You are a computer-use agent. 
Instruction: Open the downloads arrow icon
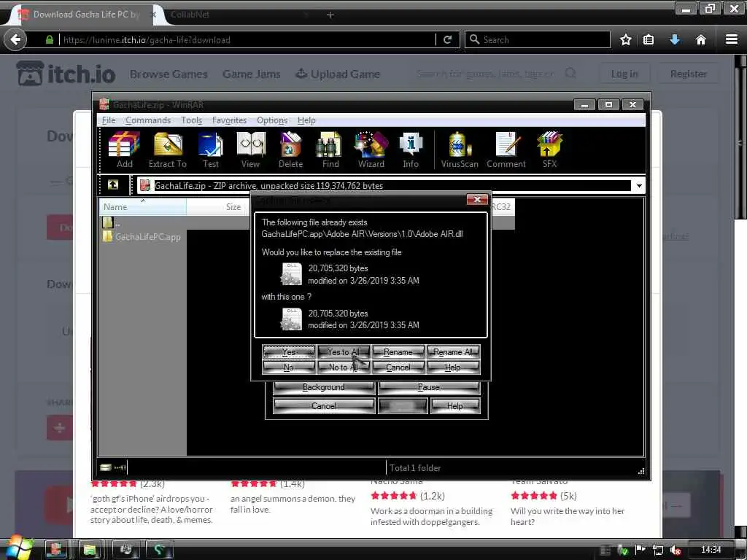(x=675, y=39)
